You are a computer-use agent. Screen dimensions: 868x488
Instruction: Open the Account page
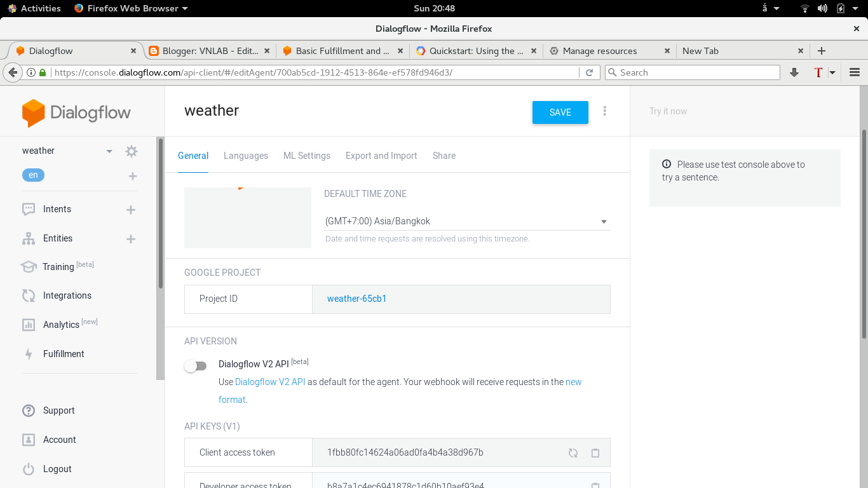pyautogui.click(x=60, y=440)
